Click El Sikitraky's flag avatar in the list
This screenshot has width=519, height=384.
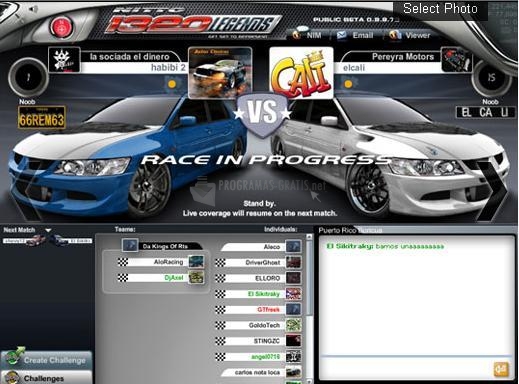tap(293, 294)
